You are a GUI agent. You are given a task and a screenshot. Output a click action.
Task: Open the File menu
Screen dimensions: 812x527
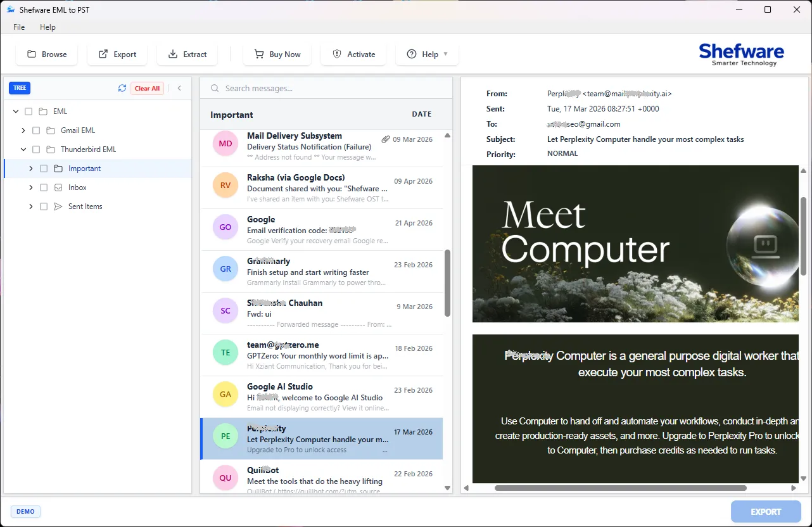pyautogui.click(x=19, y=27)
